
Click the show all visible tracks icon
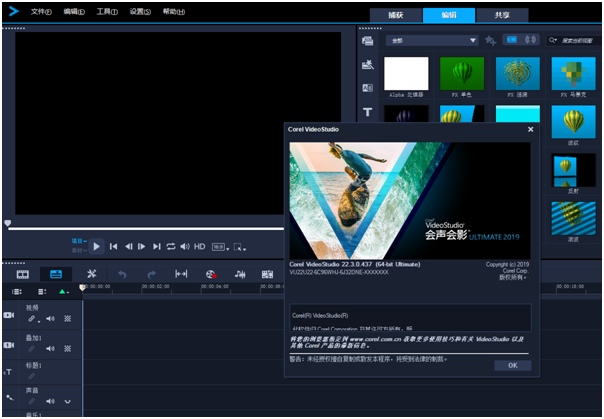[x=17, y=292]
